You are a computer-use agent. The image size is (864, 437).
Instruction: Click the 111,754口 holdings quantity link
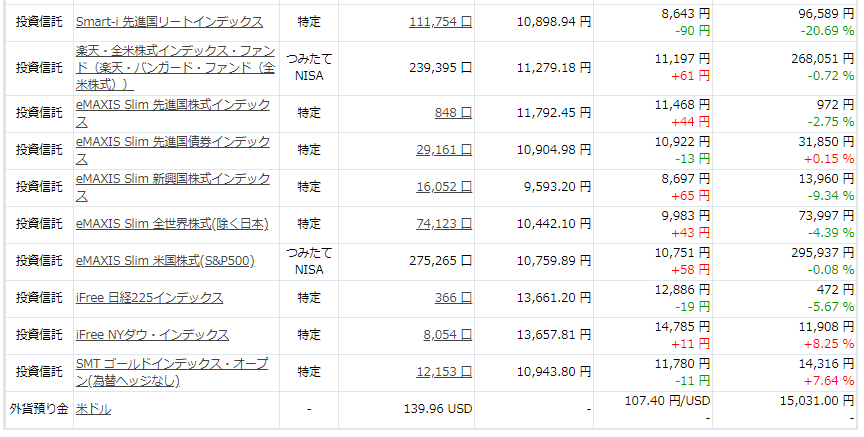(x=441, y=22)
